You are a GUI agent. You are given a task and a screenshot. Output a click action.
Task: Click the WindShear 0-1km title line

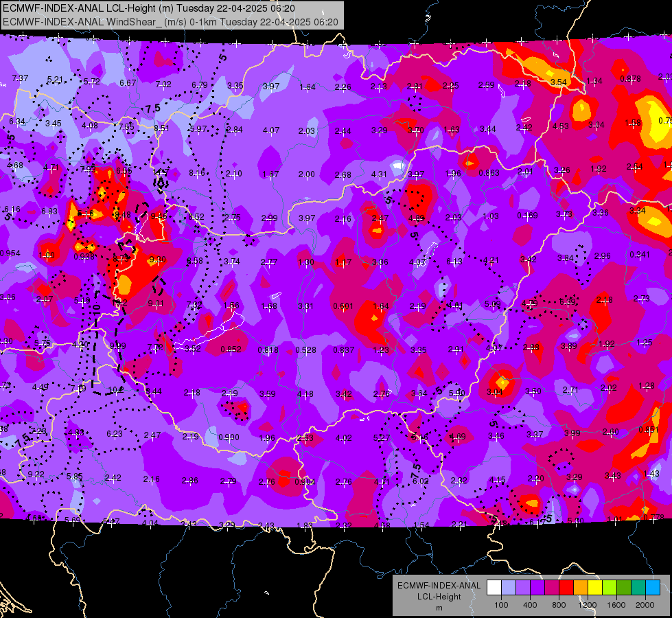click(170, 22)
